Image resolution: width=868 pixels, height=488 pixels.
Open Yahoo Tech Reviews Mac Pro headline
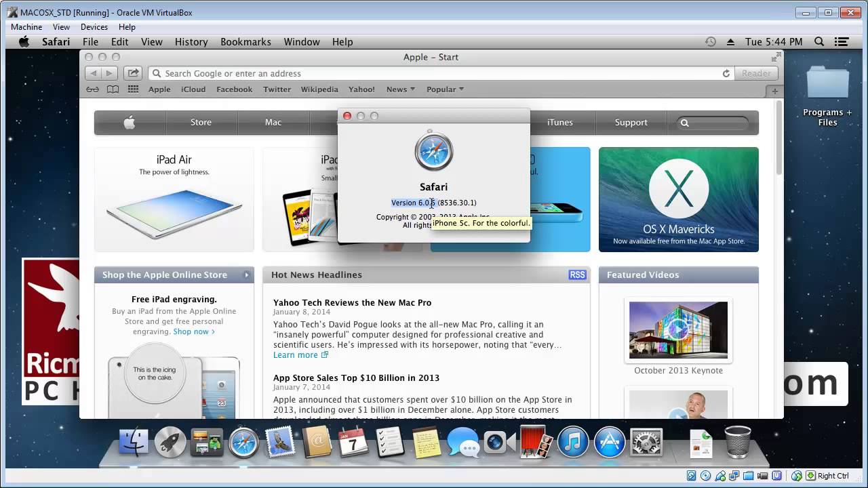click(x=352, y=303)
